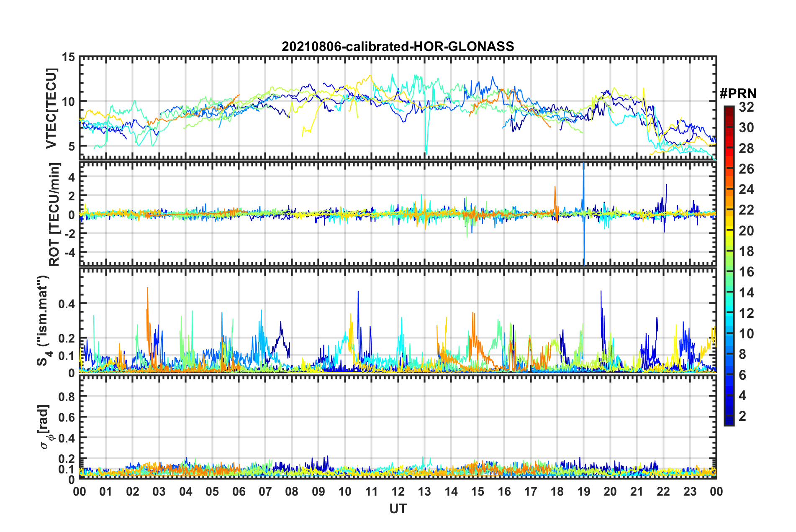Pick the yellow colorbar band beside 20

point(729,230)
